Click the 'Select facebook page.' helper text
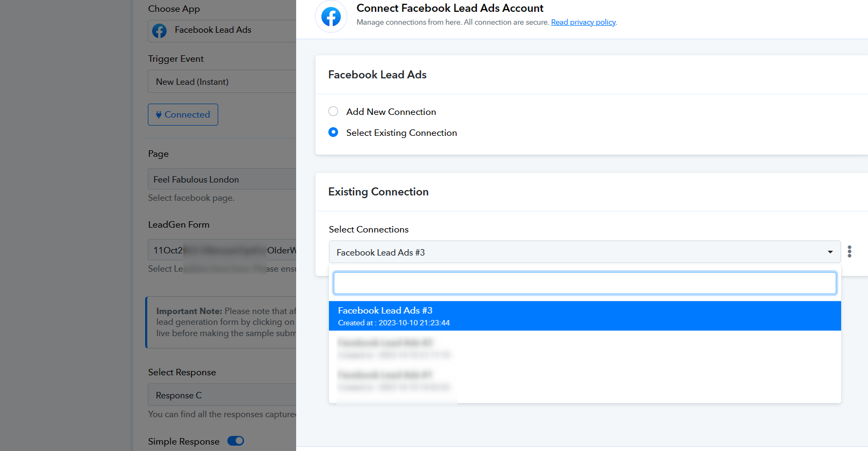 pos(191,198)
